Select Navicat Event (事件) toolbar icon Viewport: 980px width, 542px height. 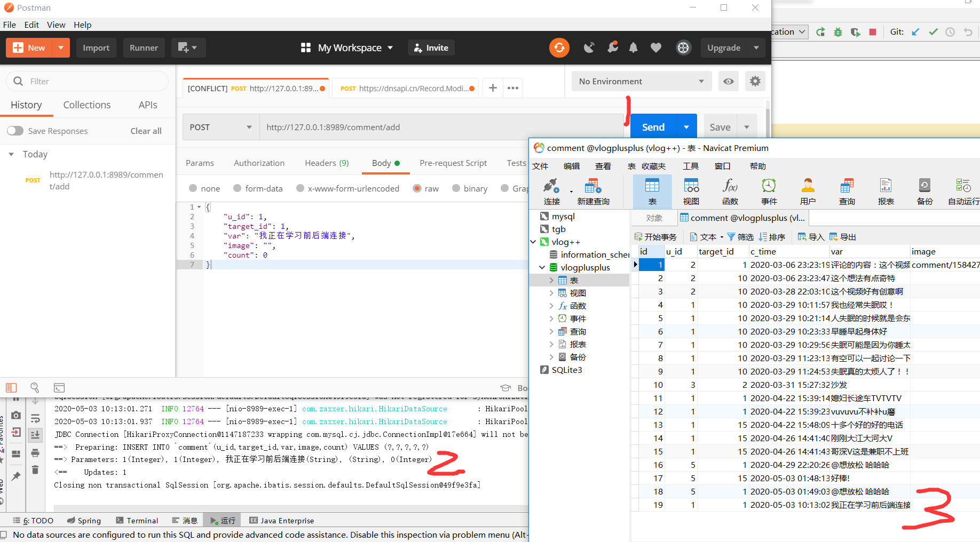coord(769,192)
